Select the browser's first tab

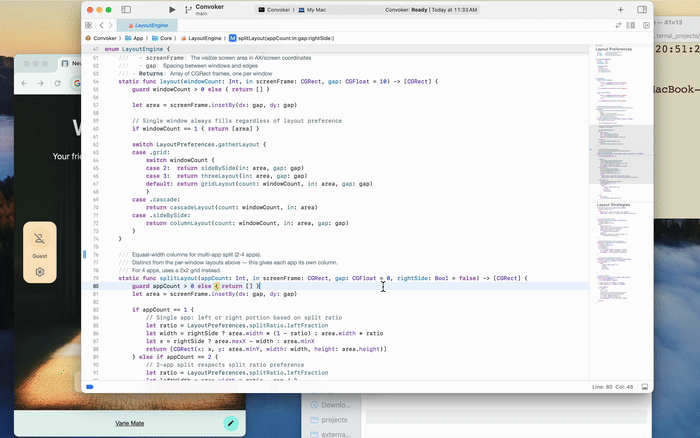pyautogui.click(x=70, y=63)
